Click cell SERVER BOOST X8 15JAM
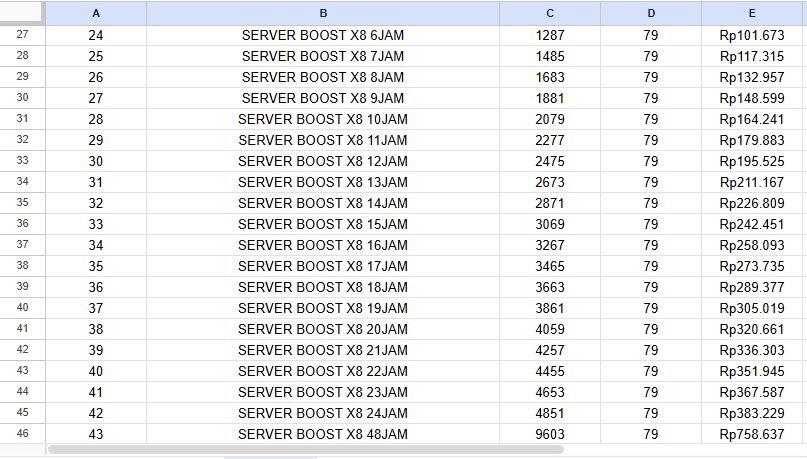Viewport: 807px width, 459px height. [x=323, y=224]
